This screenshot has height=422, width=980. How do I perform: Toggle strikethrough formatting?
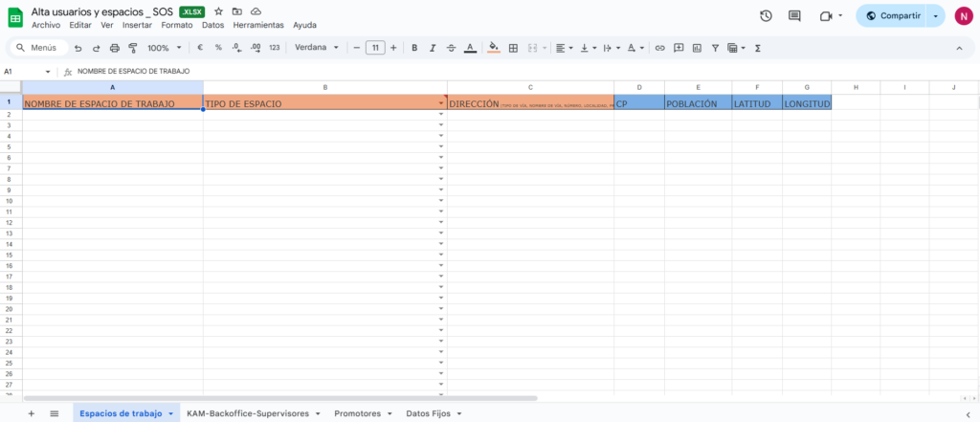coord(451,48)
